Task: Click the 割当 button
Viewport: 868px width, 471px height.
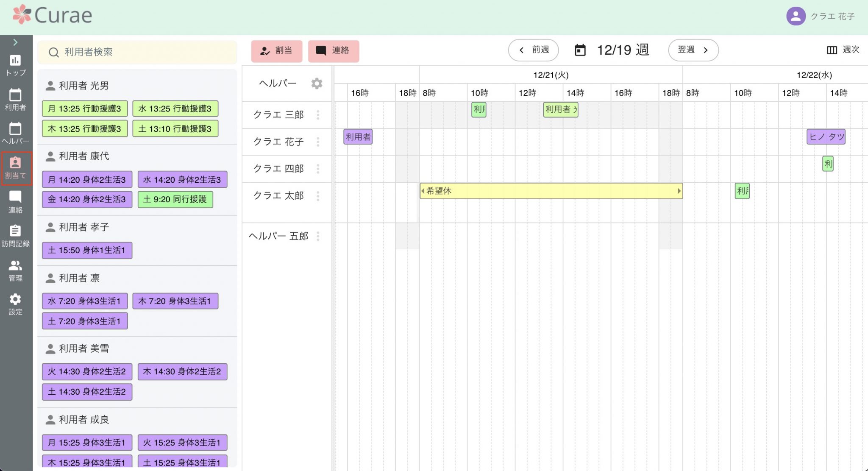Action: click(277, 51)
